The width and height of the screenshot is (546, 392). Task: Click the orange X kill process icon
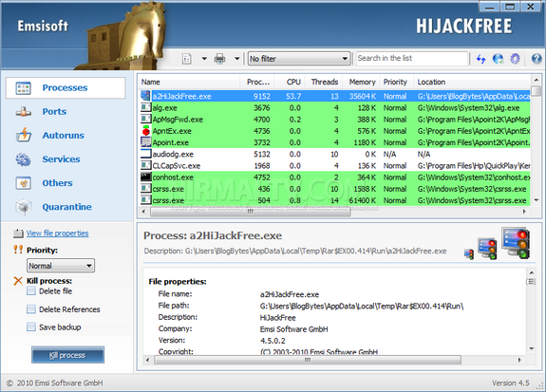click(18, 281)
